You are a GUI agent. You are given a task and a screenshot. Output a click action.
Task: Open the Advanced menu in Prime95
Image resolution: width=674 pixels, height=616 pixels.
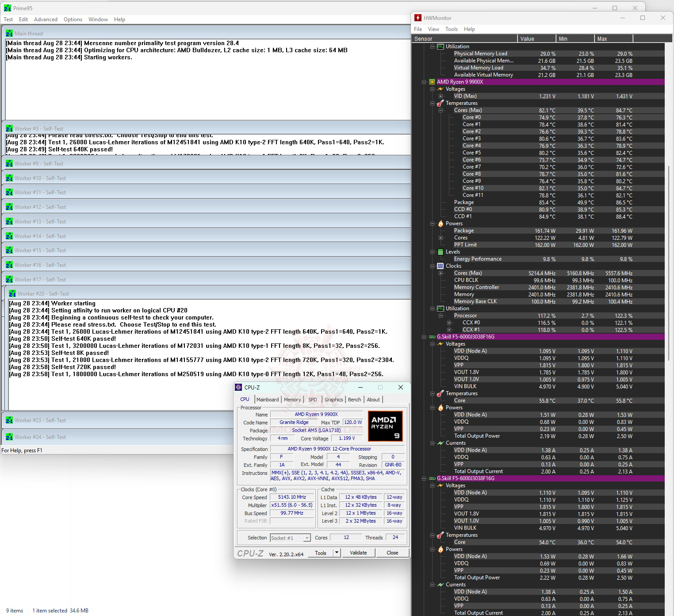(x=46, y=19)
